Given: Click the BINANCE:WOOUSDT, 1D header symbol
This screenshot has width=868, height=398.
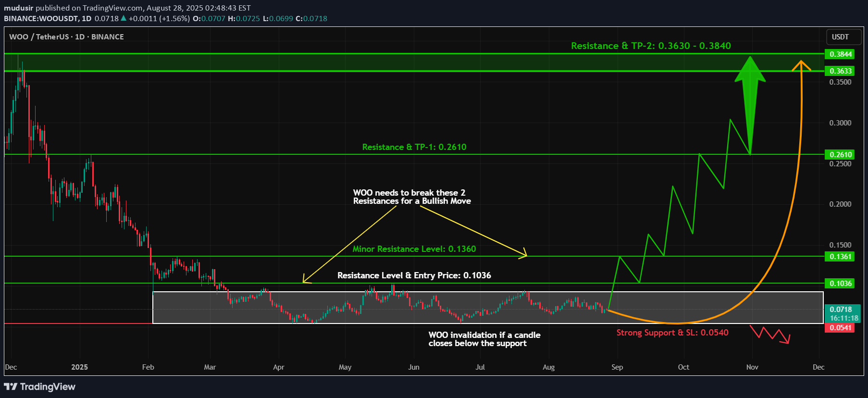Looking at the screenshot, I should [48, 19].
